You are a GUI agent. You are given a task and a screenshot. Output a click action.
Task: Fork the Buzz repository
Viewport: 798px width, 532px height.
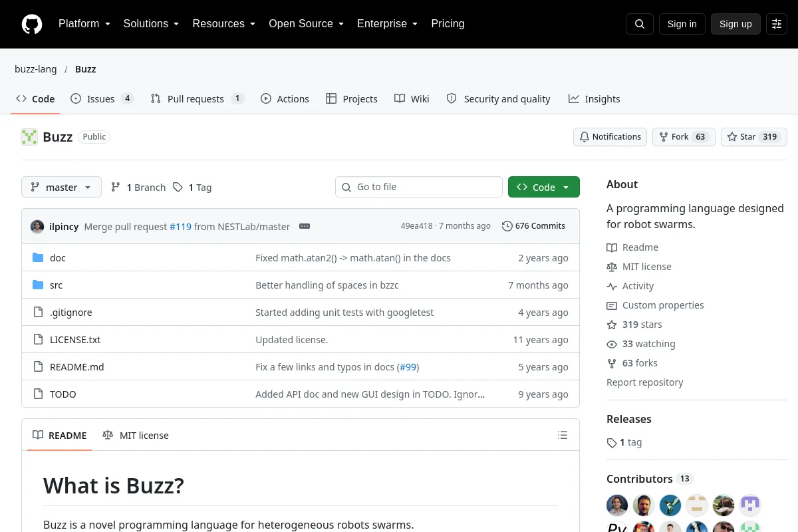pyautogui.click(x=684, y=137)
